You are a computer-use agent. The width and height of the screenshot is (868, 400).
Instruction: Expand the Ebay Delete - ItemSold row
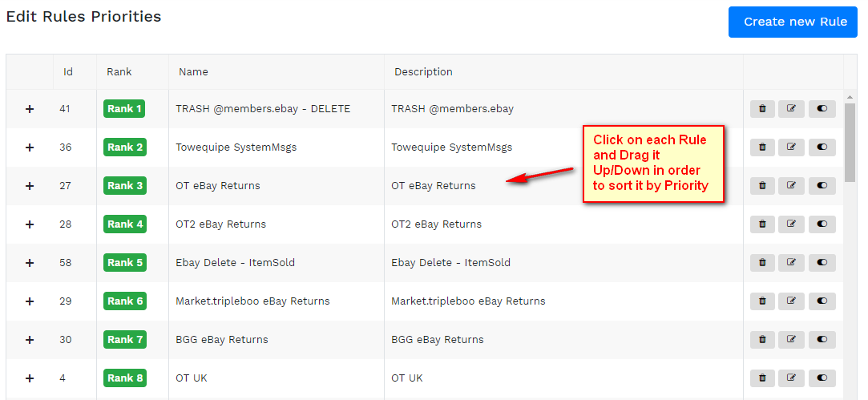tap(30, 263)
